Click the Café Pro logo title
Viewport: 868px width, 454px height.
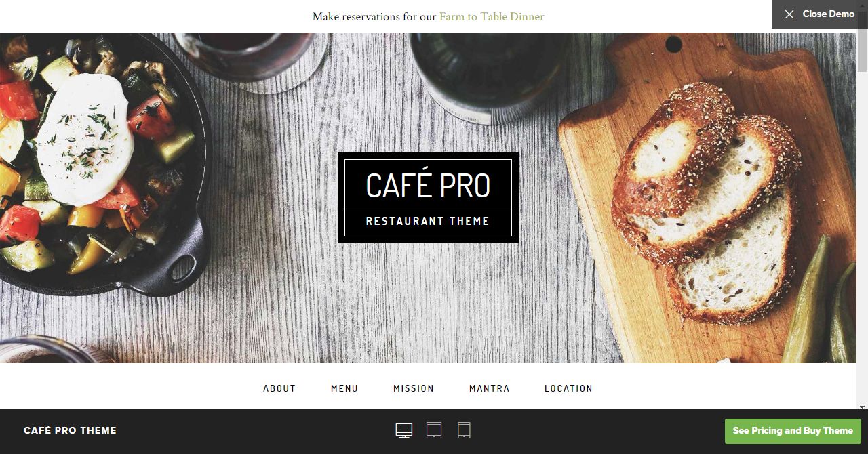click(x=428, y=185)
